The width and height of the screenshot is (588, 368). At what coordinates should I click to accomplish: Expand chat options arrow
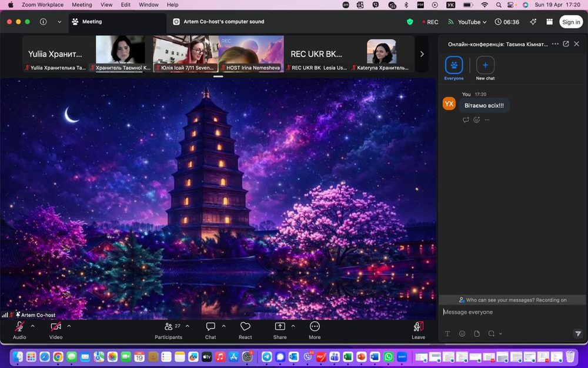tap(224, 326)
